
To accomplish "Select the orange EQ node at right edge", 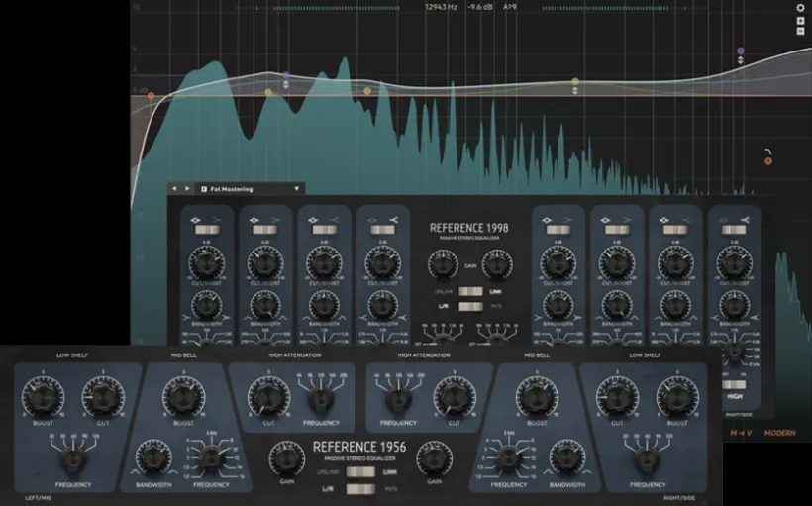I will [x=768, y=161].
